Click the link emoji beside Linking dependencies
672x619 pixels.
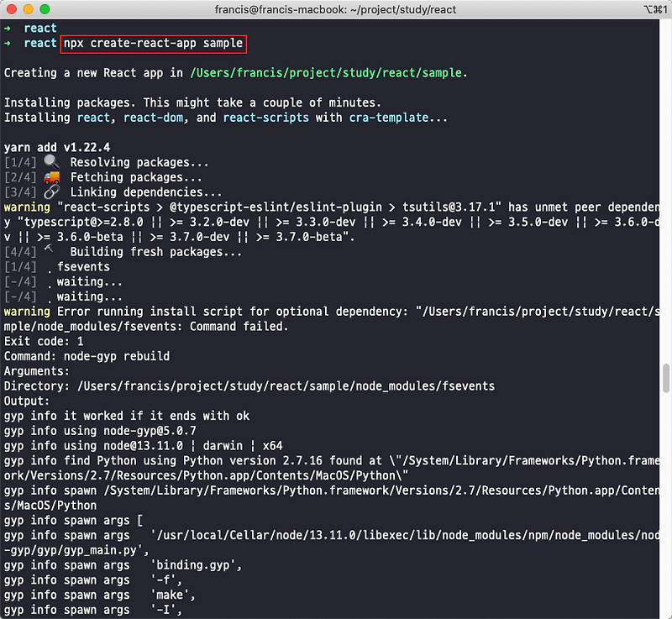(51, 191)
